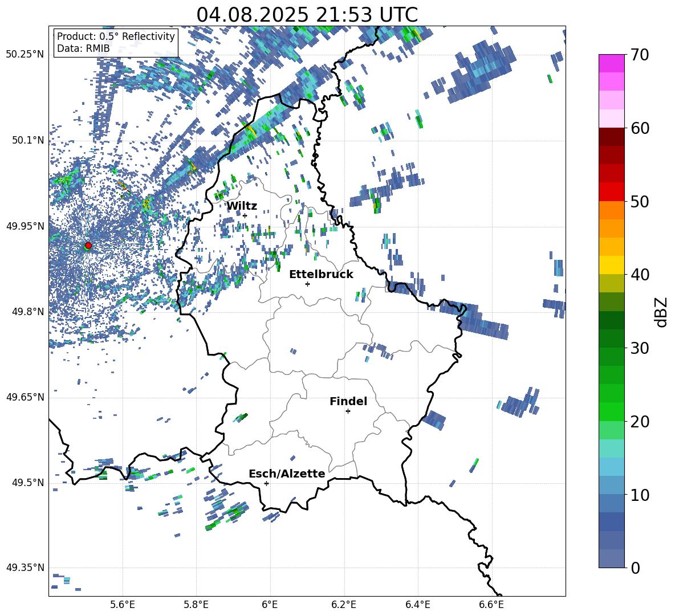The height and width of the screenshot is (616, 675).
Task: Click the Ettelbruck station cross marker
Action: click(x=307, y=284)
